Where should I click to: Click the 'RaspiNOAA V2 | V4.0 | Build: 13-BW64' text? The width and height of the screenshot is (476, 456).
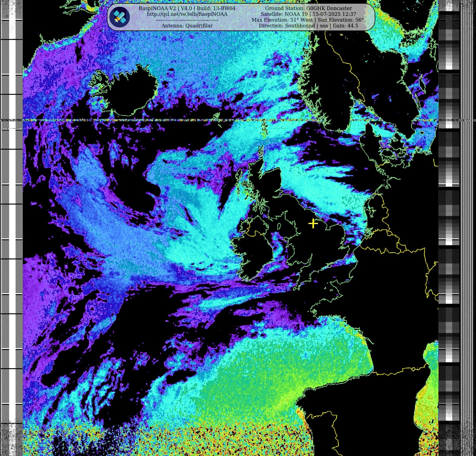pos(187,8)
